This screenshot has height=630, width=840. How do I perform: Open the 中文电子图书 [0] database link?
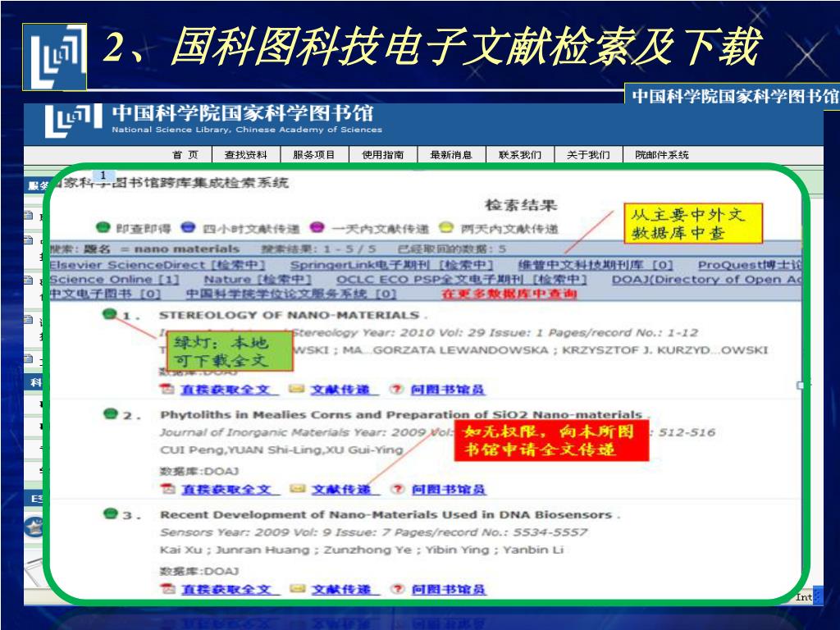pyautogui.click(x=105, y=294)
